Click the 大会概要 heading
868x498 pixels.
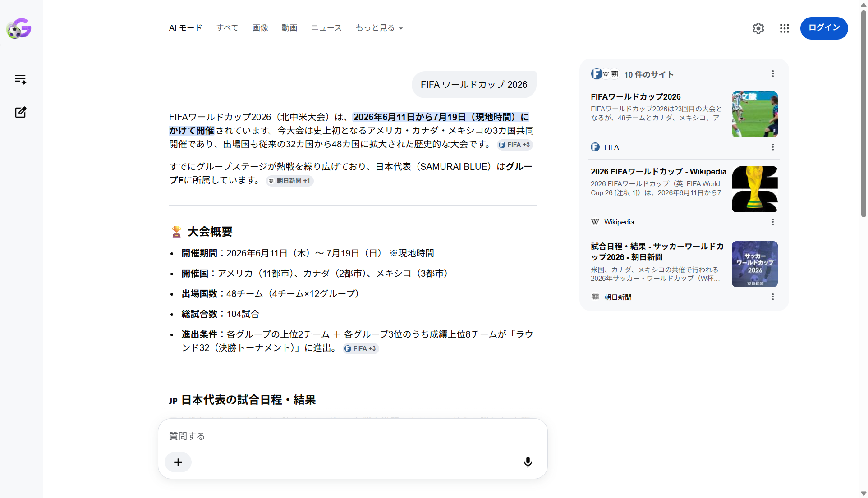click(210, 232)
